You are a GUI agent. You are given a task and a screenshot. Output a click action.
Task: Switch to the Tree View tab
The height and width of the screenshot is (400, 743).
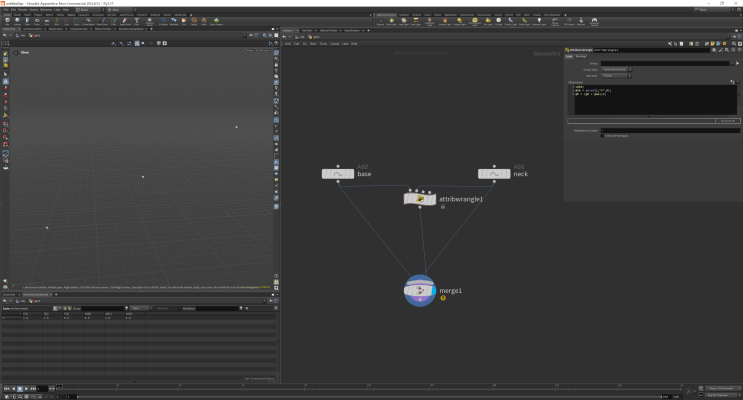[307, 30]
